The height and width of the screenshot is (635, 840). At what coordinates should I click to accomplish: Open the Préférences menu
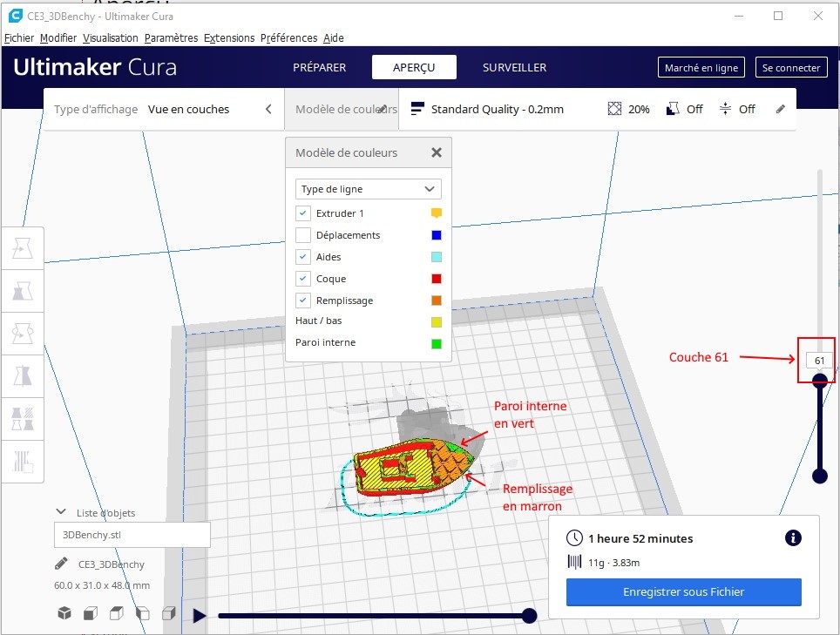coord(288,38)
